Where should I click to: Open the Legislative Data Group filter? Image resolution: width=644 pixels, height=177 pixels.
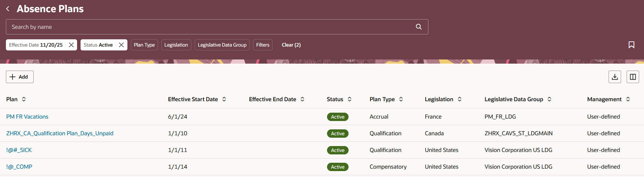click(222, 45)
